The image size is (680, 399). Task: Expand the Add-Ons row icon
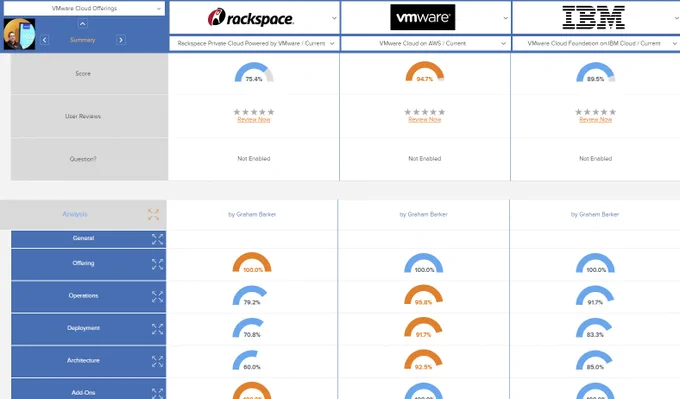[157, 393]
